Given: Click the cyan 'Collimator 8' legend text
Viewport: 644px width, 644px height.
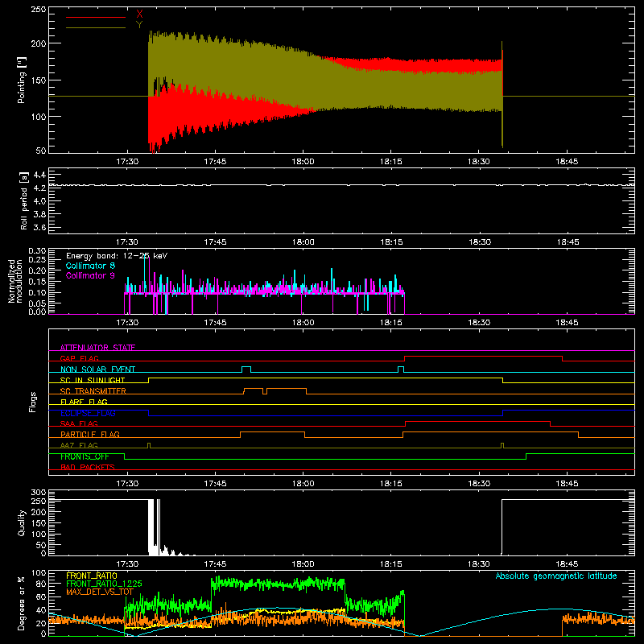Looking at the screenshot, I should tap(90, 266).
